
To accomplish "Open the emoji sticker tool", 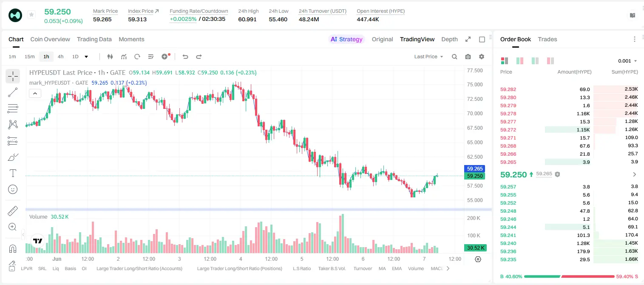I will pyautogui.click(x=13, y=189).
